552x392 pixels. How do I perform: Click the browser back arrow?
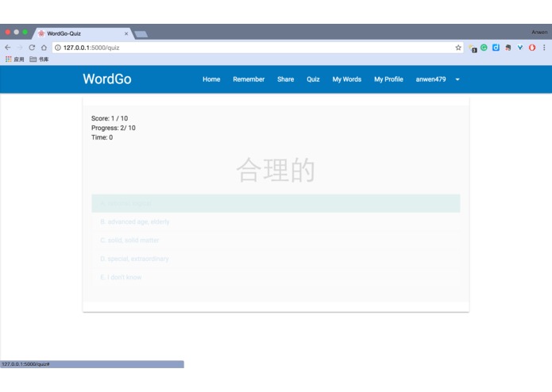pos(8,48)
